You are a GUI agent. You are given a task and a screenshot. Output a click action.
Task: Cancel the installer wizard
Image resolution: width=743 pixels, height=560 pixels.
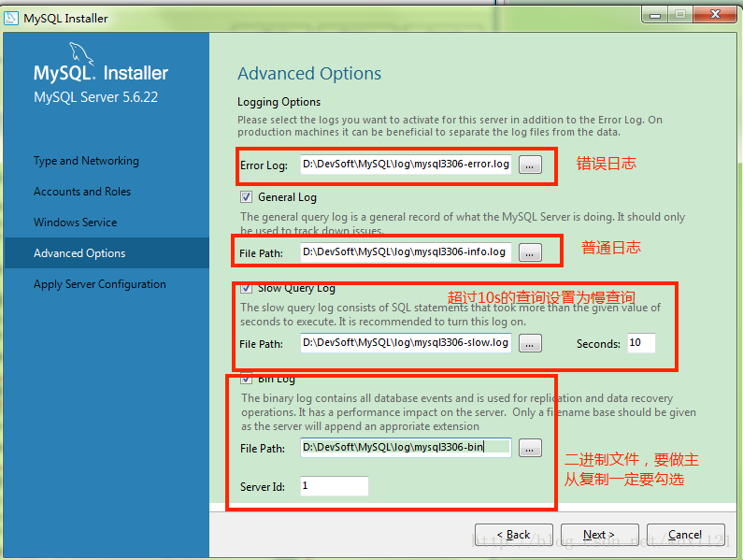coord(686,535)
